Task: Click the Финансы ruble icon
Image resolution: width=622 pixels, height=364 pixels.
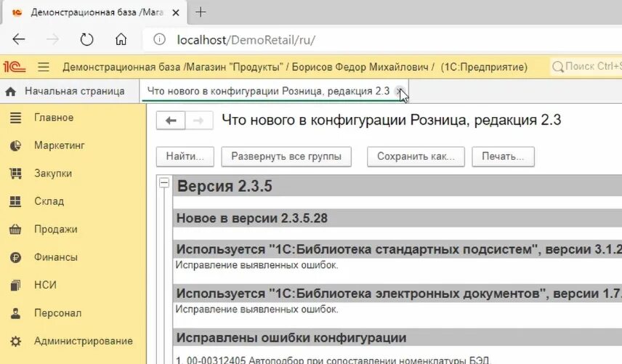Action: [x=15, y=257]
